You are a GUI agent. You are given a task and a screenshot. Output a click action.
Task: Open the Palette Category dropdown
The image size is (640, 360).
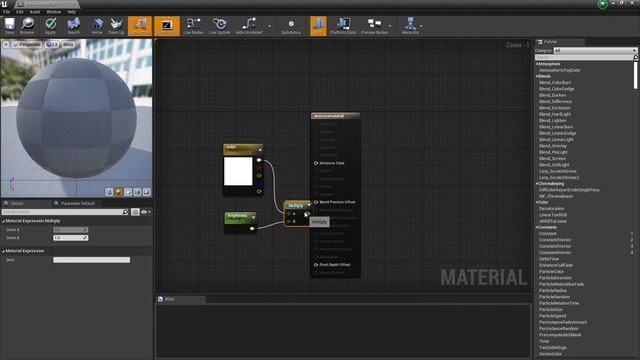(595, 50)
